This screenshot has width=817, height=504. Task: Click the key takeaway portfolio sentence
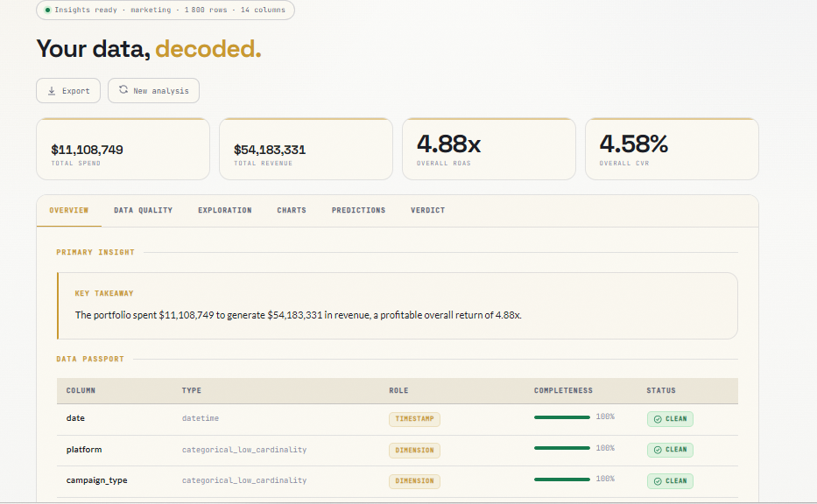(298, 315)
